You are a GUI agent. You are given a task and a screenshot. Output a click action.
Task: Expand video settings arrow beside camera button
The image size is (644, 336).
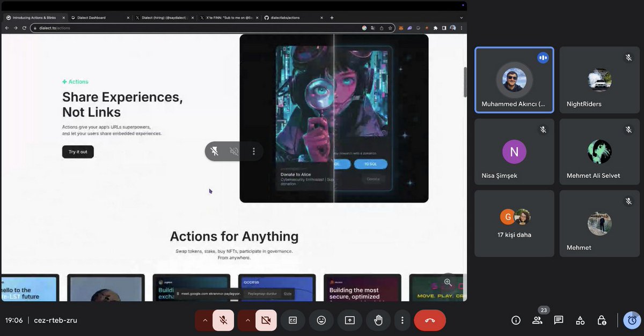pos(247,320)
